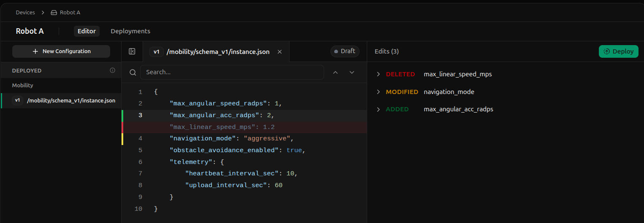The height and width of the screenshot is (223, 644).
Task: Click the v1 badge in sidebar file
Action: point(17,101)
